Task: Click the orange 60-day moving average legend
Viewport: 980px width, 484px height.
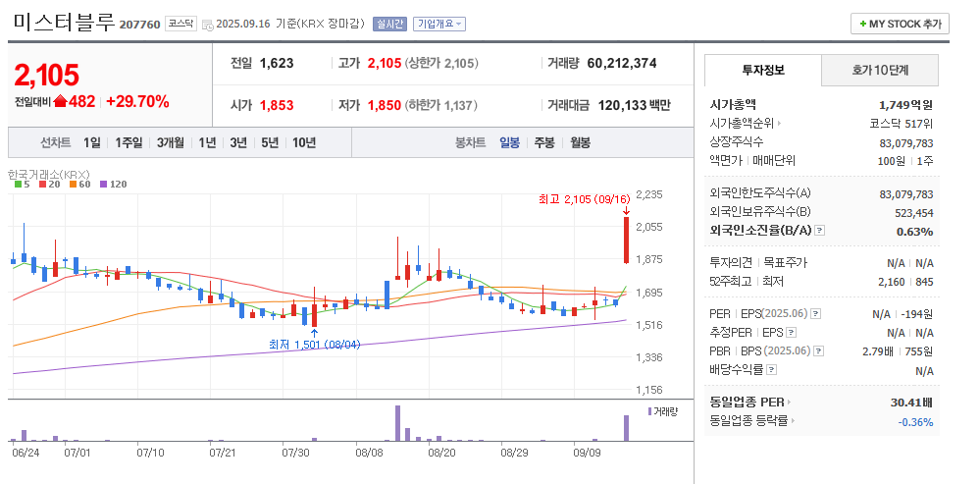Action: pos(79,185)
